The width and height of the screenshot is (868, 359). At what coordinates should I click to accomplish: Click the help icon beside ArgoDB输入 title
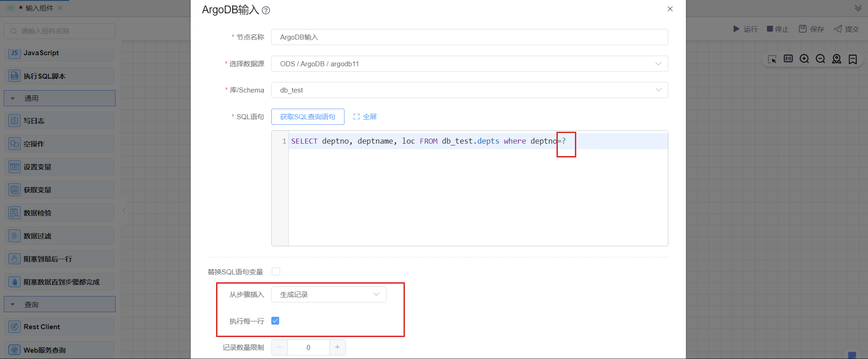tap(266, 10)
